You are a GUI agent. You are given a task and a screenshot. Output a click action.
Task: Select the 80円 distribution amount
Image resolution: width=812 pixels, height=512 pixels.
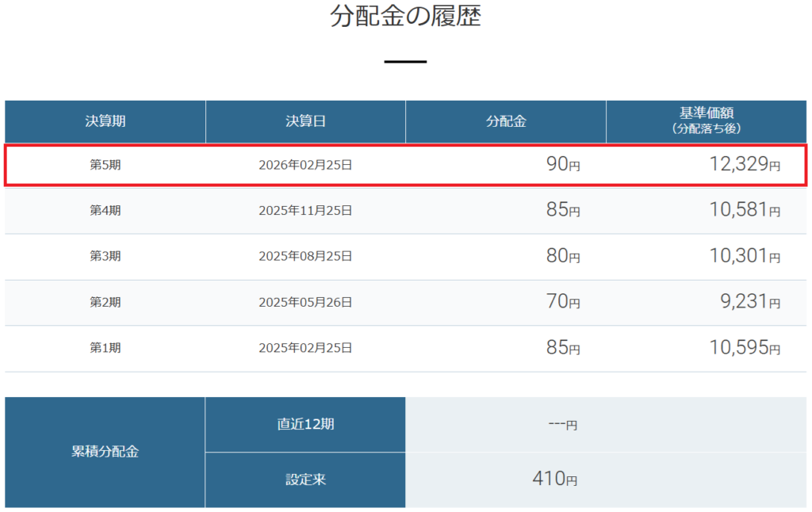[563, 257]
